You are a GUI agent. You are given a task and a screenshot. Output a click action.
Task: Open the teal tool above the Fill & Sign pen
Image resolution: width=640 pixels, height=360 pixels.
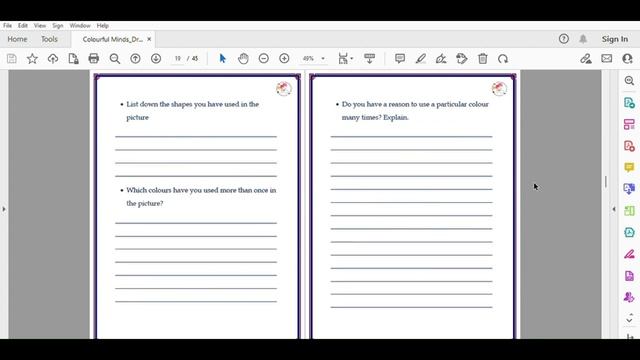[x=629, y=232]
